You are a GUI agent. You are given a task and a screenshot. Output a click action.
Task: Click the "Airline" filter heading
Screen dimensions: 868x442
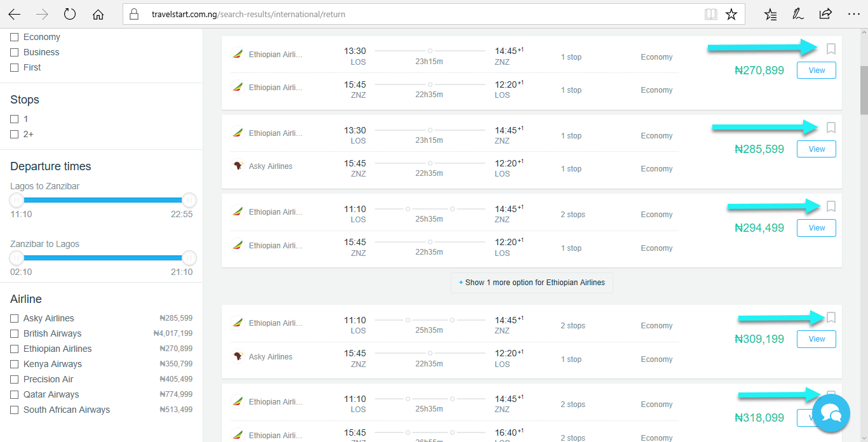tap(26, 299)
